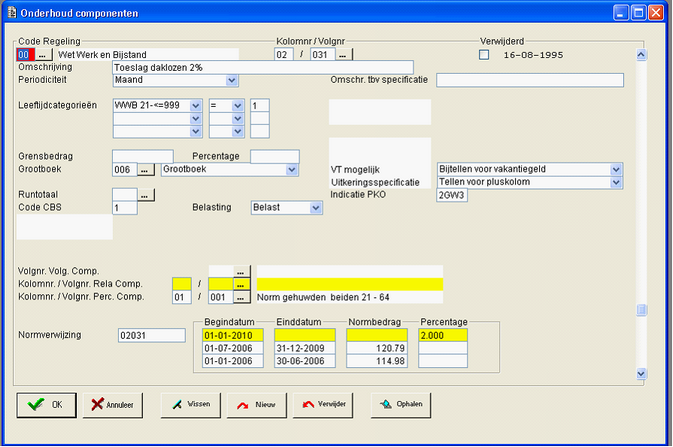Click Normverwijzing field containing 02031
This screenshot has width=673, height=447.
[x=152, y=335]
